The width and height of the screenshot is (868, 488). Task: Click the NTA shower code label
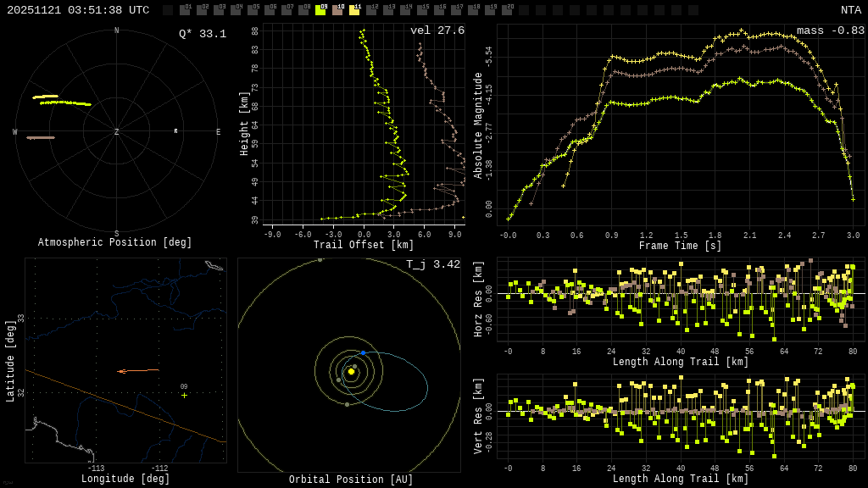coord(850,10)
